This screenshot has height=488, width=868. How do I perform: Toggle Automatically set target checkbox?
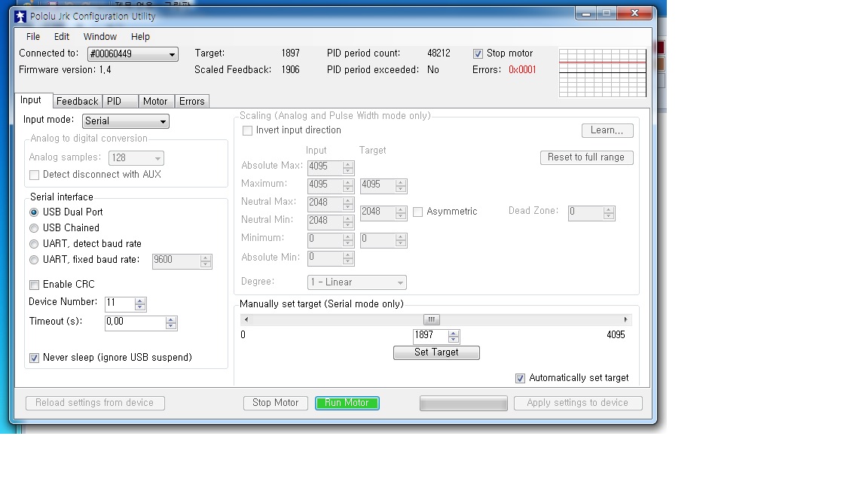point(520,379)
